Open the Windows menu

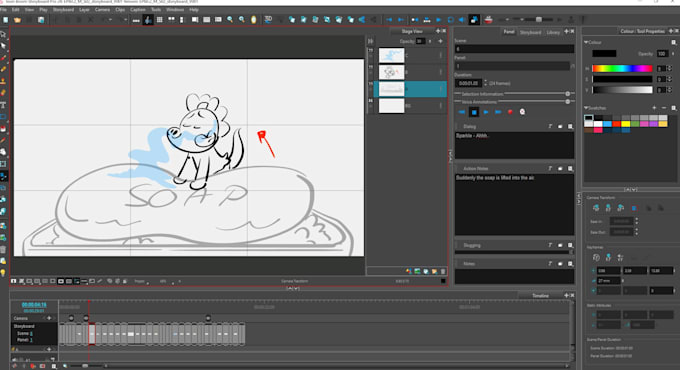tap(175, 10)
